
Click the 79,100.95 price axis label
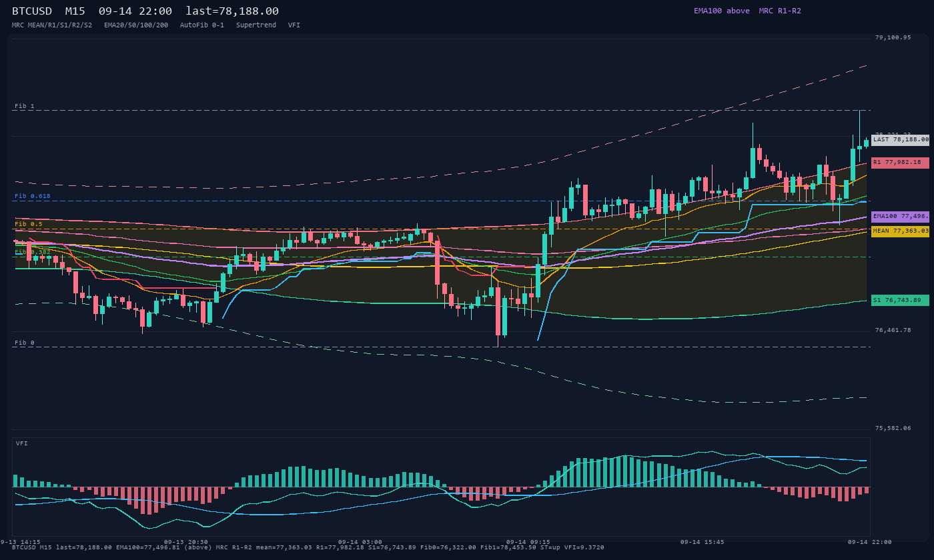(893, 38)
